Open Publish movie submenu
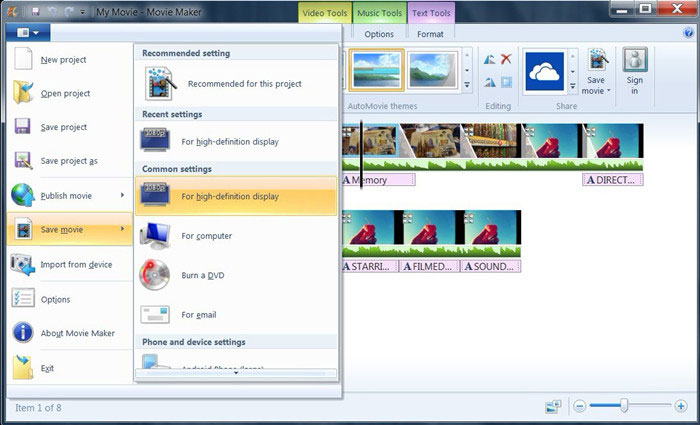 click(x=70, y=196)
